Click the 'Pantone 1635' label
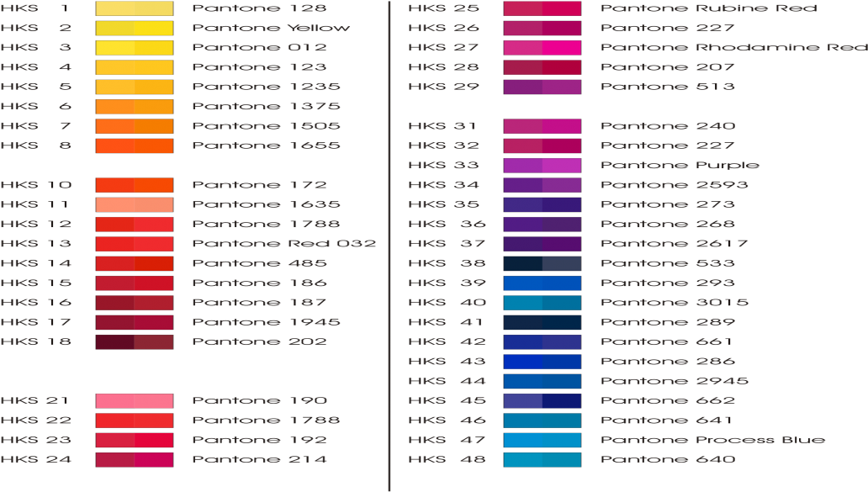 [x=267, y=204]
